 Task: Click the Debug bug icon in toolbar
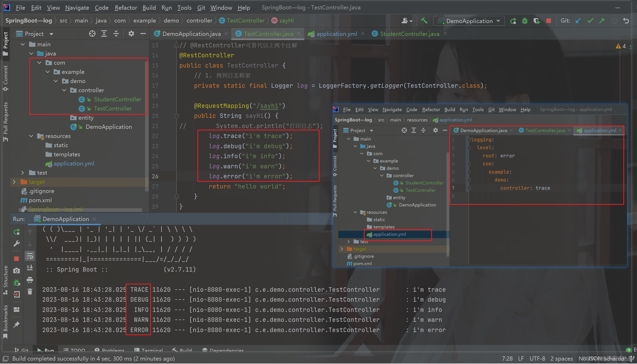[x=525, y=21]
